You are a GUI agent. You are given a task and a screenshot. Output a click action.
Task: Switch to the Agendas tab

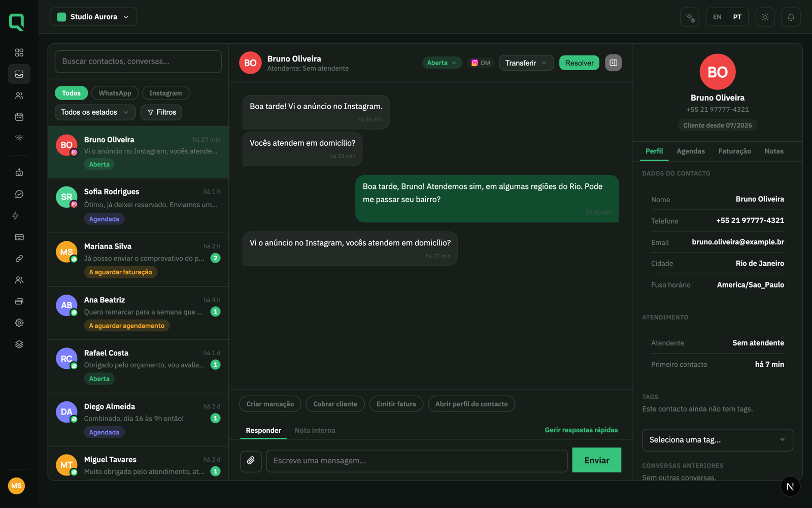click(691, 151)
